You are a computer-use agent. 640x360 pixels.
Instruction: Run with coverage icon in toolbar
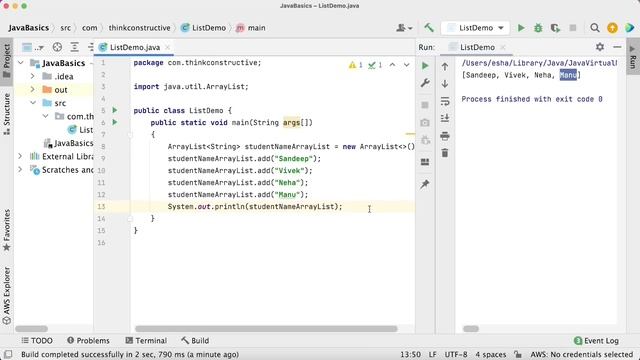(x=555, y=28)
